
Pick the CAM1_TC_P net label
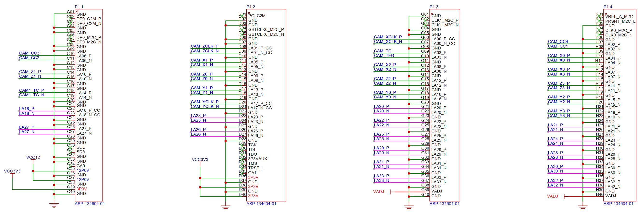point(31,90)
